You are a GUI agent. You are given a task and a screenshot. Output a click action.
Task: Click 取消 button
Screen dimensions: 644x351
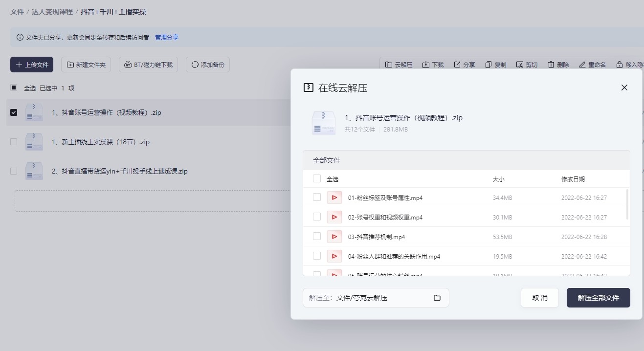point(540,298)
